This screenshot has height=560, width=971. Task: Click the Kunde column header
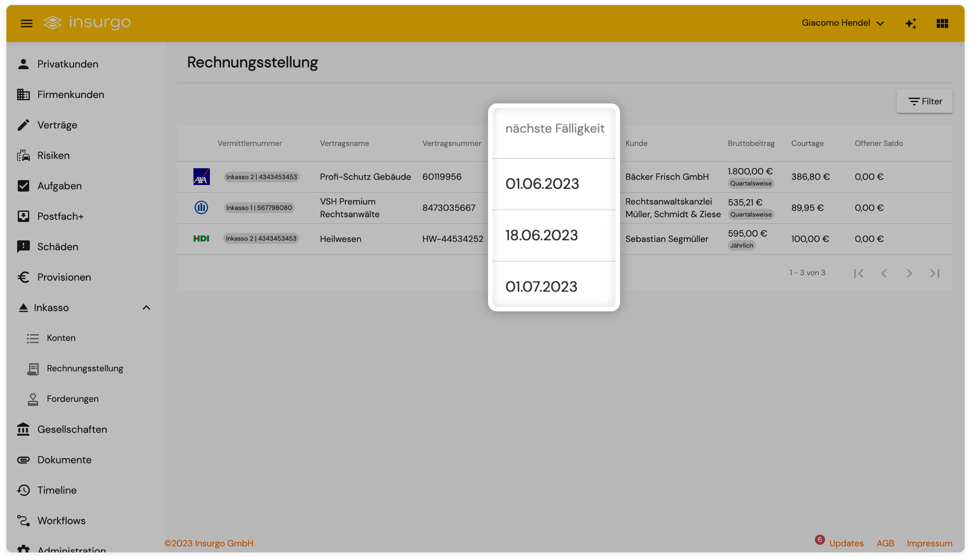pos(636,143)
